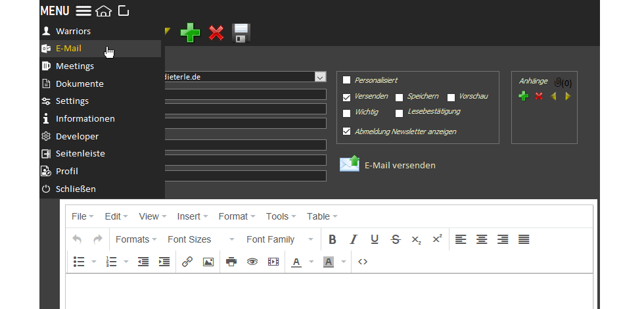The width and height of the screenshot is (644, 309).
Task: Open Meetings from the side menu
Action: (x=74, y=66)
